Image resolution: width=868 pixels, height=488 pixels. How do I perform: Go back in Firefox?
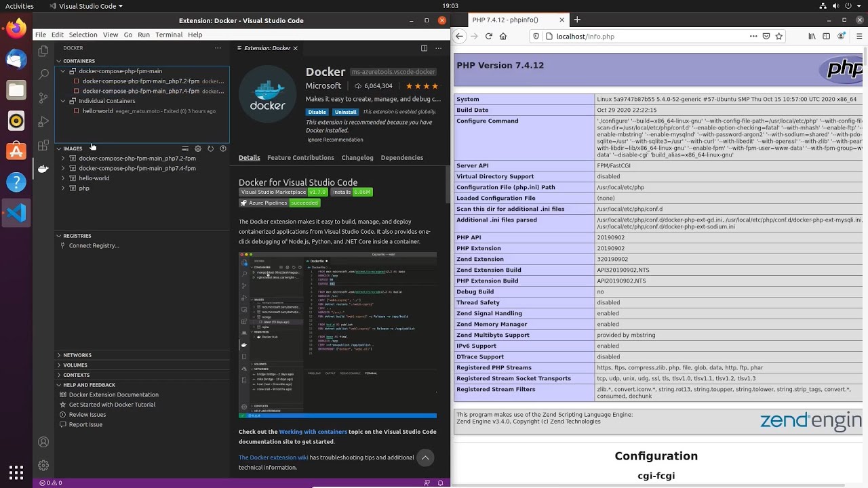[x=460, y=36]
